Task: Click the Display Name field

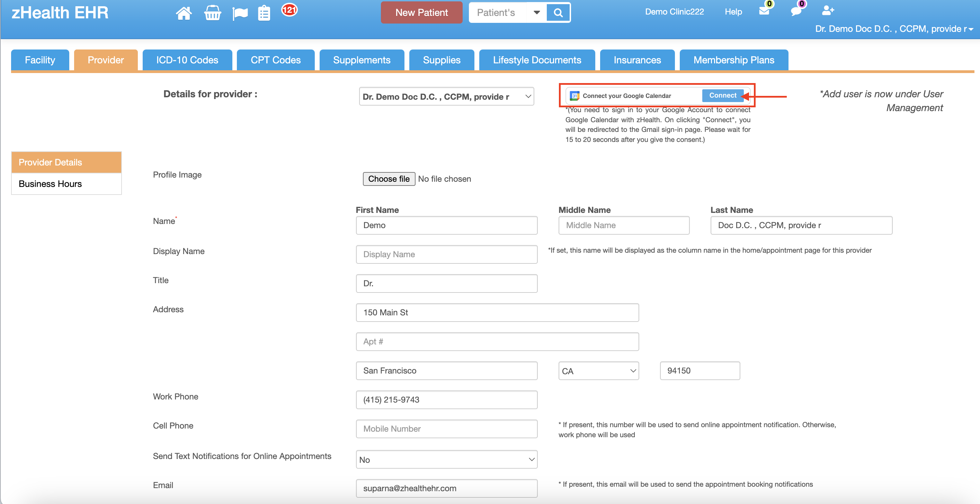Action: 447,254
